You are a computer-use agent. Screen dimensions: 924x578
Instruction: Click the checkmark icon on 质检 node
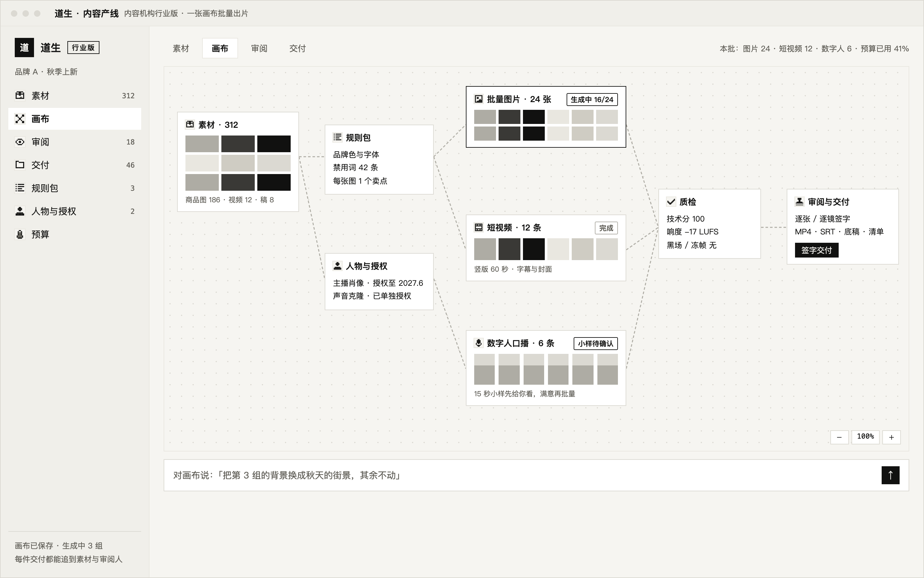671,201
